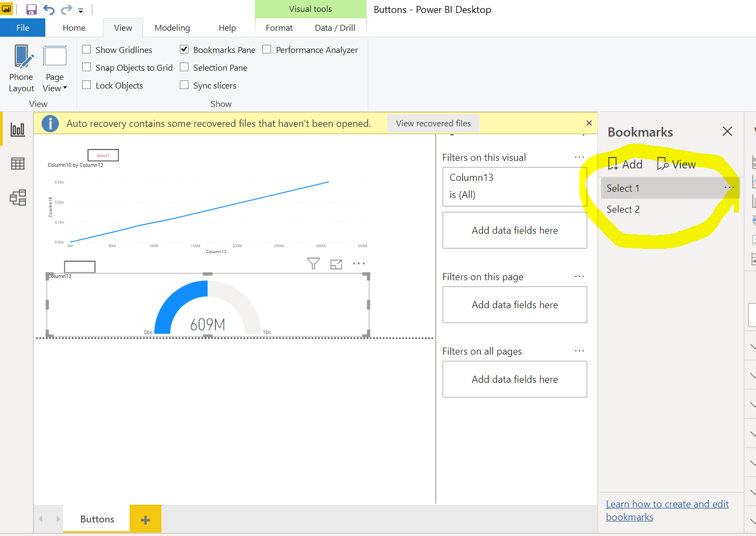
Task: Open Model relationships view icon
Action: [18, 198]
